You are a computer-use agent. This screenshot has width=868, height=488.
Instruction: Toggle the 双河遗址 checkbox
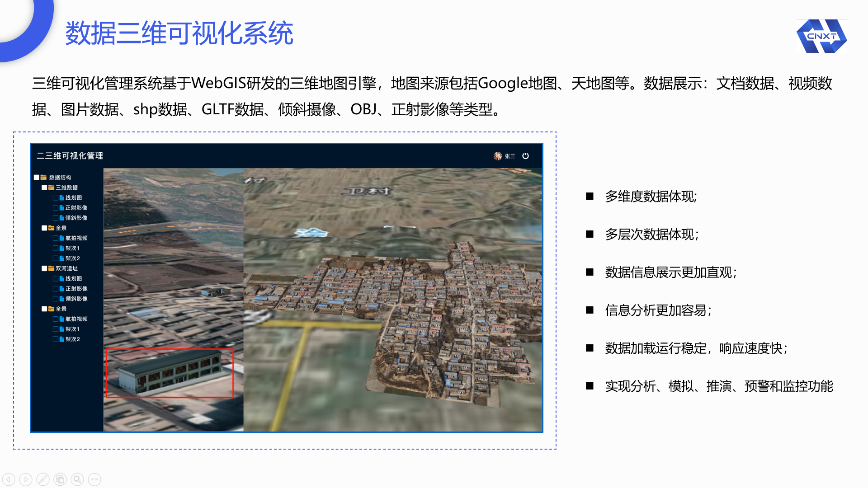pyautogui.click(x=44, y=268)
